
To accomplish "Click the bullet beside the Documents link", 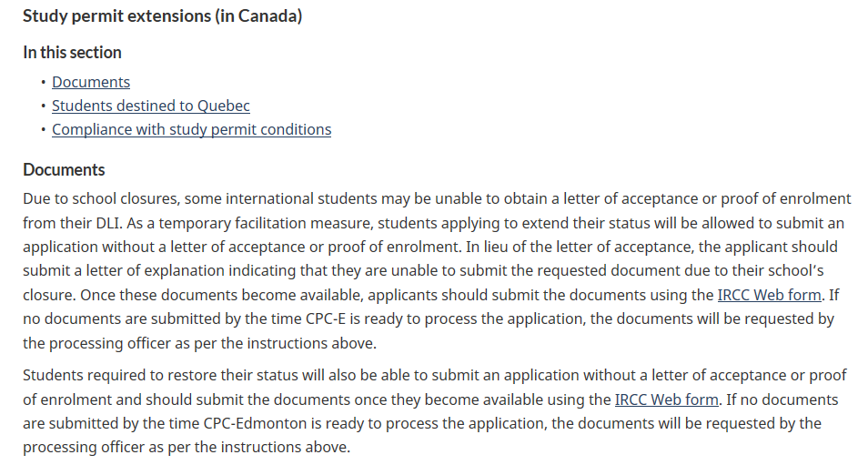I will pos(43,83).
